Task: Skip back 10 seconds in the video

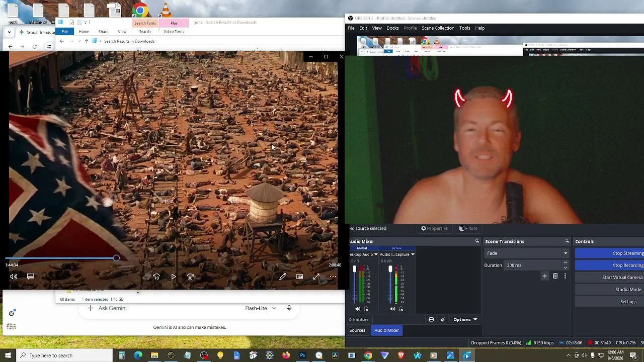Action: pos(156,277)
